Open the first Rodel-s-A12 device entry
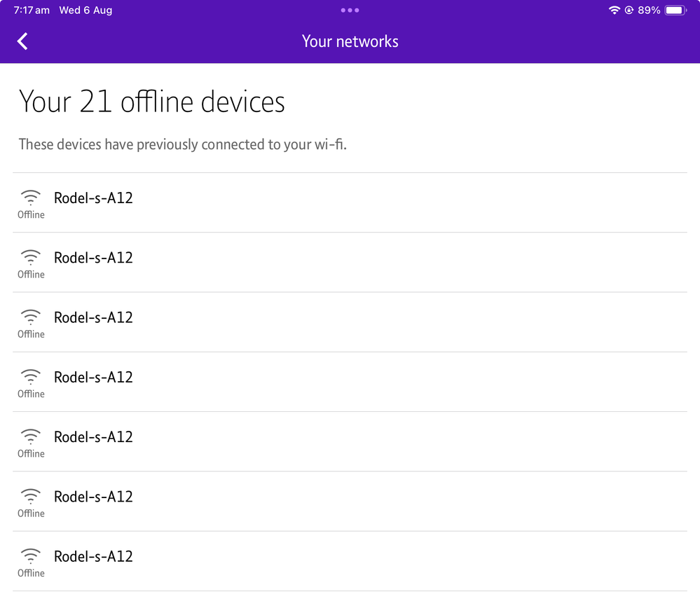 pos(93,198)
